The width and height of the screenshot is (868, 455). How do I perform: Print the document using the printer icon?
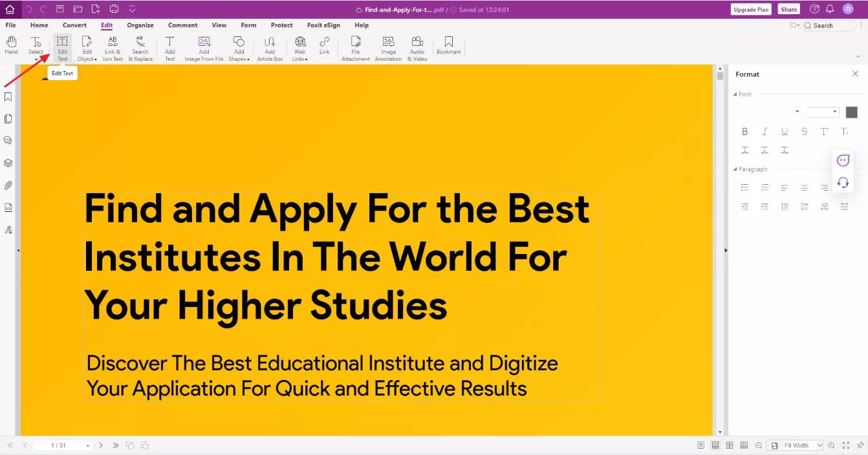[x=114, y=9]
